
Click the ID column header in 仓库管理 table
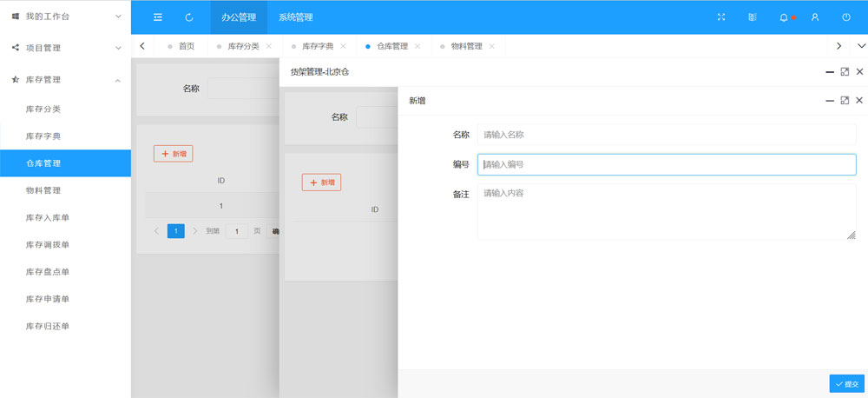(220, 181)
